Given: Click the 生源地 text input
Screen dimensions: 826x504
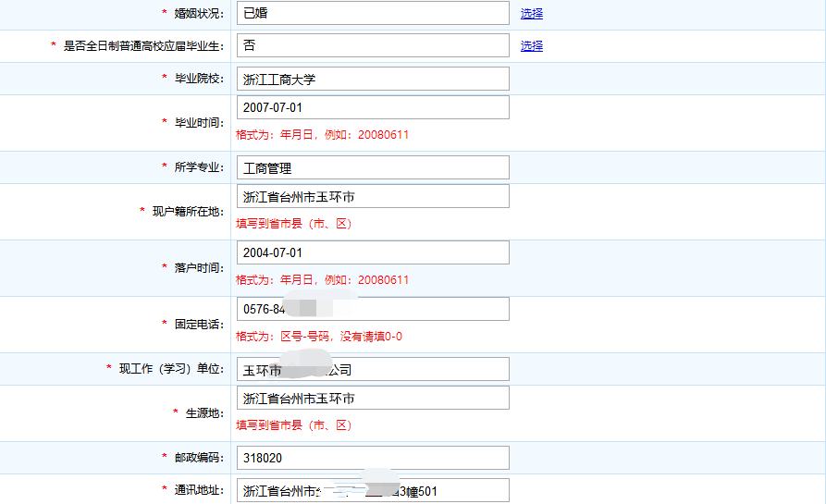Looking at the screenshot, I should (373, 399).
